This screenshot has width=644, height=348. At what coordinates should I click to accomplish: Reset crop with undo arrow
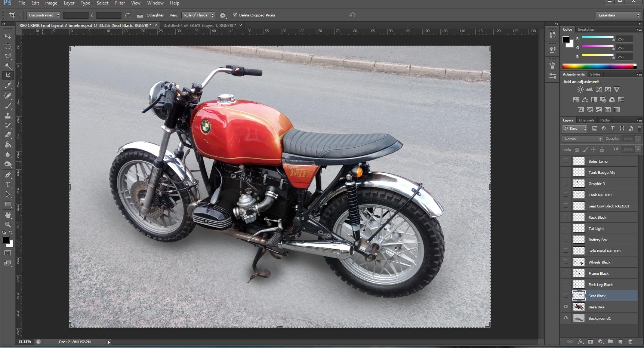(x=352, y=15)
